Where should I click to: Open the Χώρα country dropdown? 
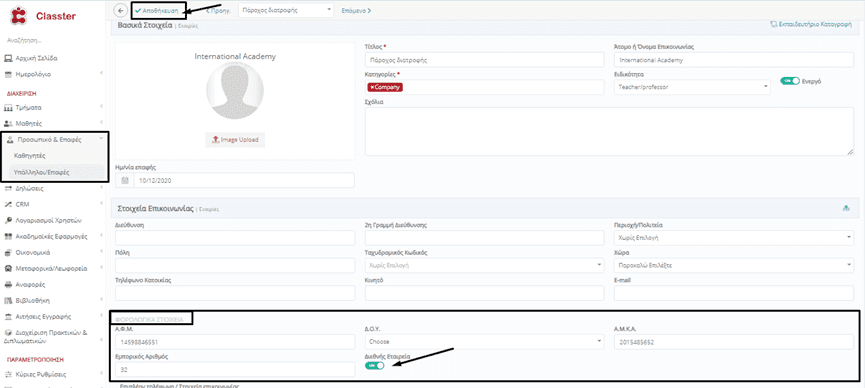pyautogui.click(x=734, y=265)
